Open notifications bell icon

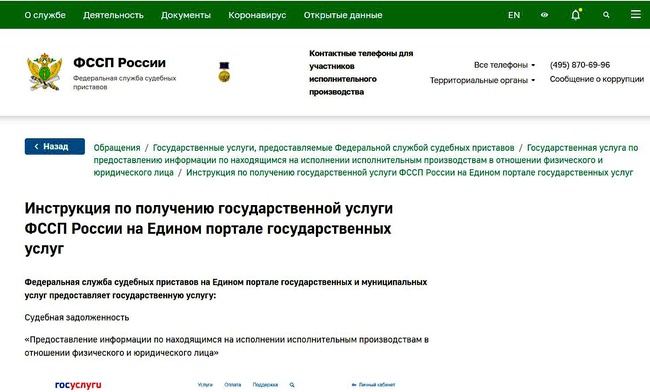tap(576, 15)
